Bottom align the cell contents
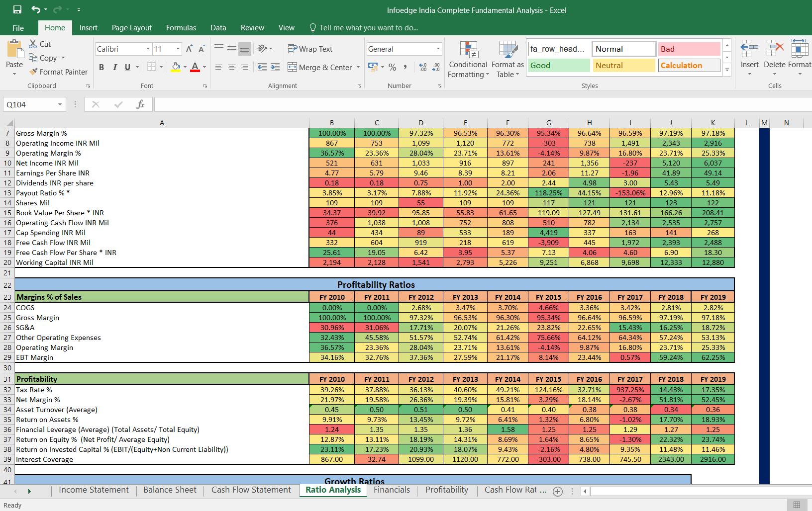Image resolution: width=812 pixels, height=511 pixels. (245, 48)
